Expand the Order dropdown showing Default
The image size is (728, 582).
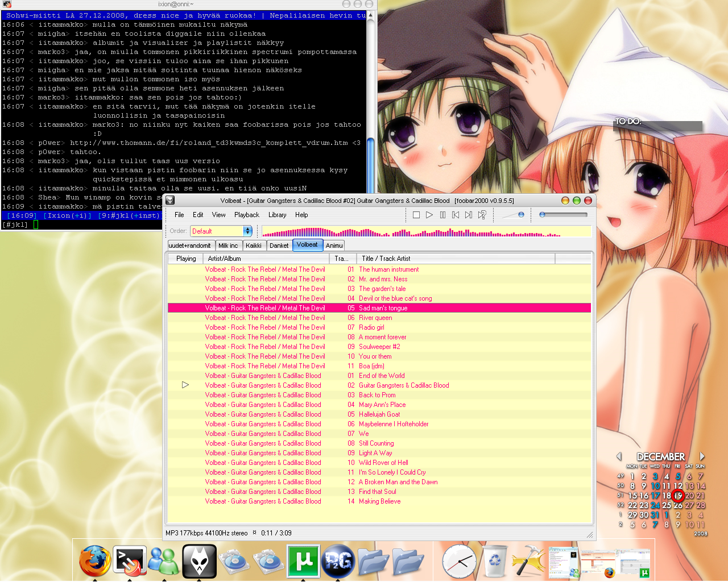(x=247, y=231)
